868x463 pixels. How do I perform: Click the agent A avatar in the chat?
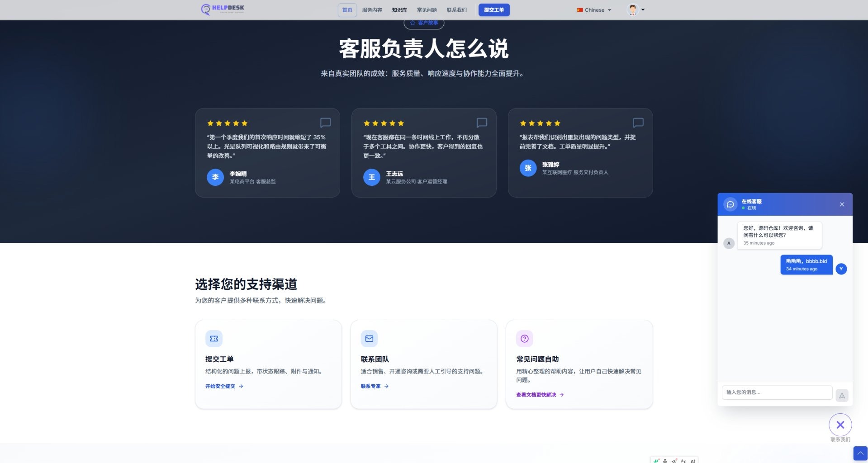point(729,243)
